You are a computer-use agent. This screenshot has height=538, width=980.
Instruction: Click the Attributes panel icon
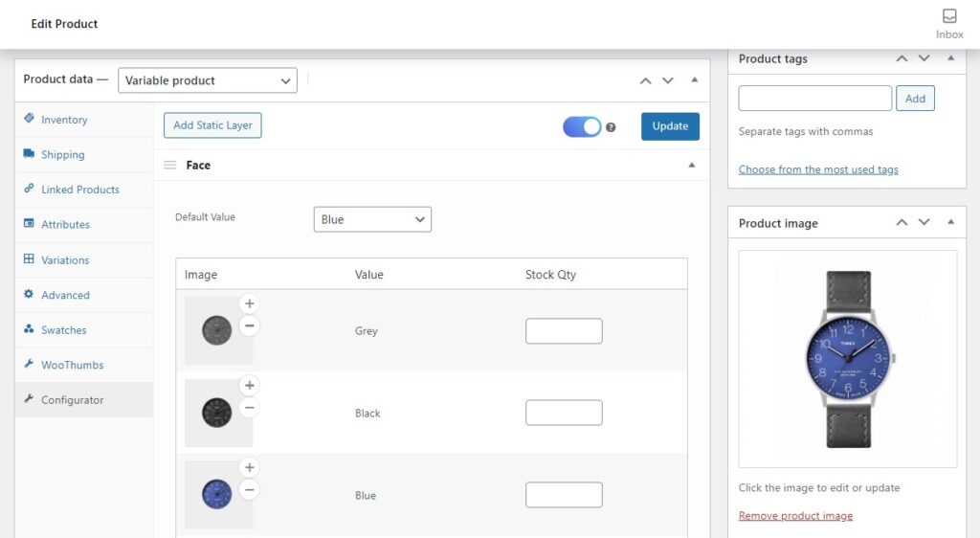click(29, 223)
